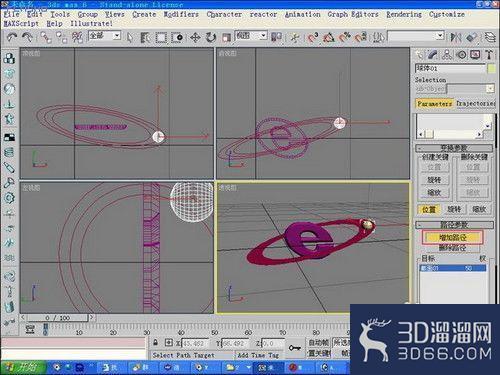500x375 pixels.
Task: Click the object color swatch beside name field
Action: coord(491,69)
